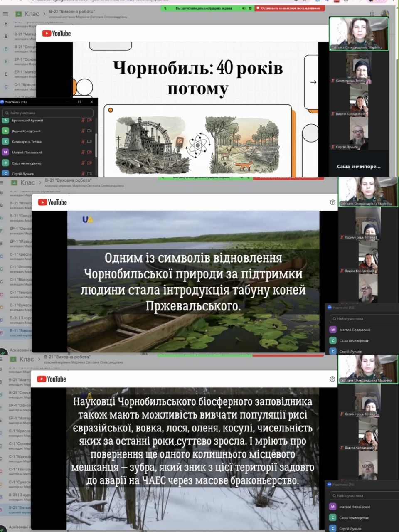Select Світлана Олександрівна Марініна's video thumbnail at top
Viewport: 399px width, 532px height.
point(359,33)
